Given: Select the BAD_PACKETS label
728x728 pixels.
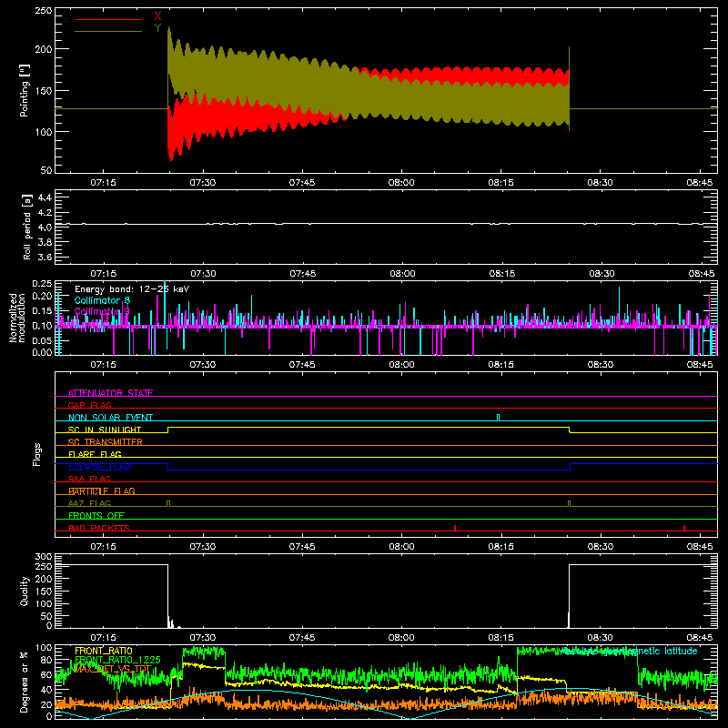Looking at the screenshot, I should point(99,528).
